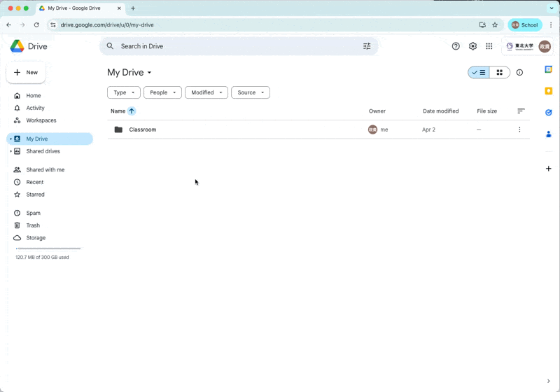Open advanced search filter options icon
Viewport: 560px width, 392px height.
point(367,46)
